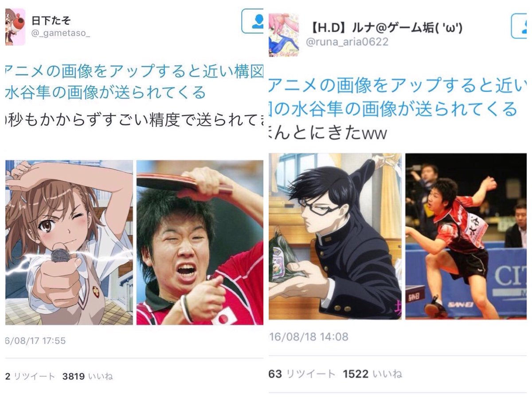Open the @_gametaso_ handle
This screenshot has width=532, height=399.
[61, 34]
